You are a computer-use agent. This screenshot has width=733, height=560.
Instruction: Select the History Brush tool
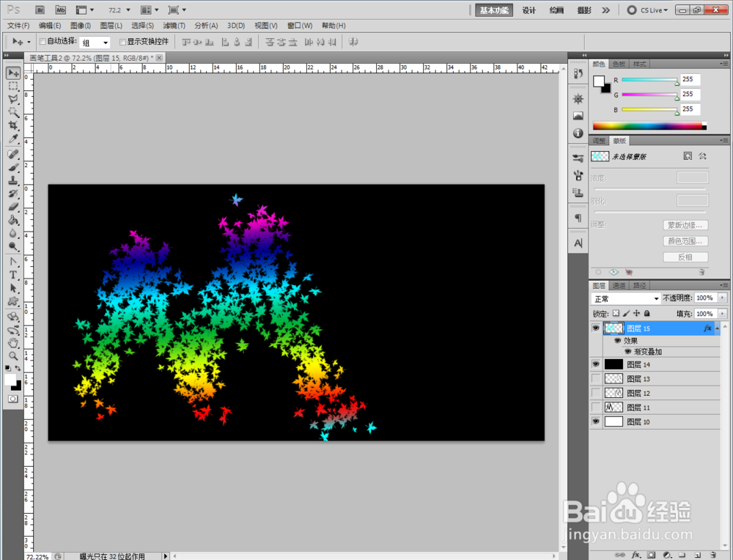click(x=13, y=194)
